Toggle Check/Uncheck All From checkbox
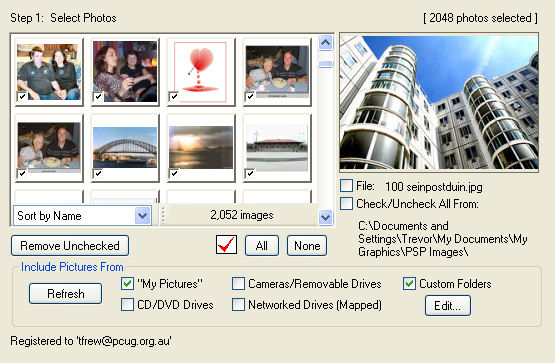Viewport: 555px width, 363px height. (346, 203)
